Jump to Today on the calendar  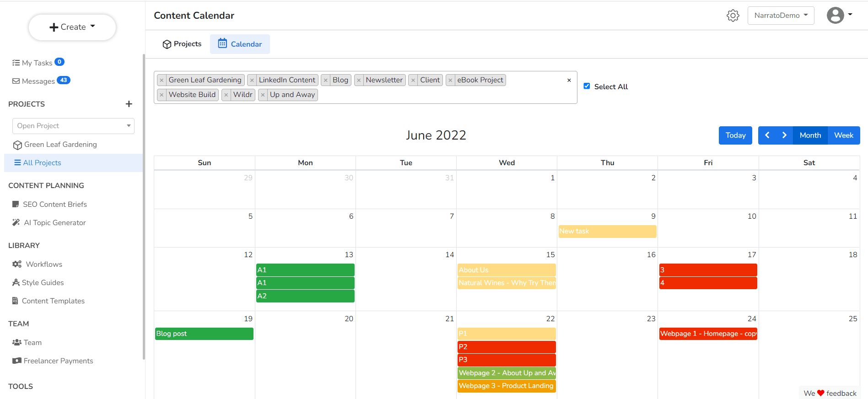(x=735, y=135)
